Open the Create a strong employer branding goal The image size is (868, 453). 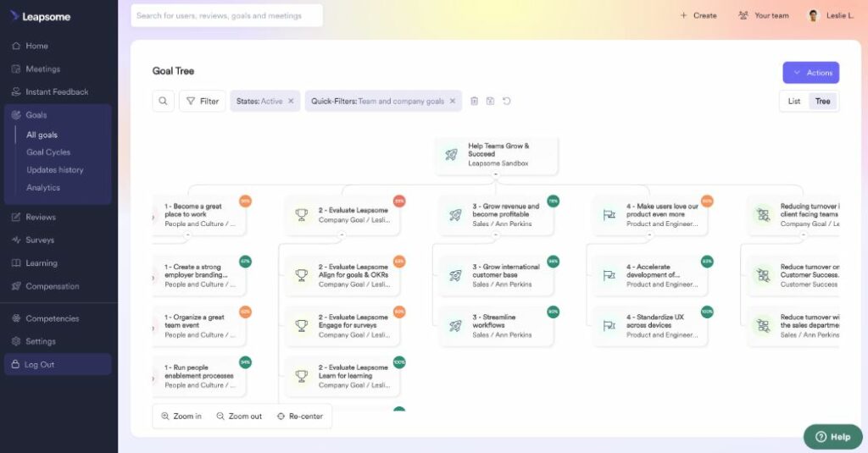pos(199,275)
